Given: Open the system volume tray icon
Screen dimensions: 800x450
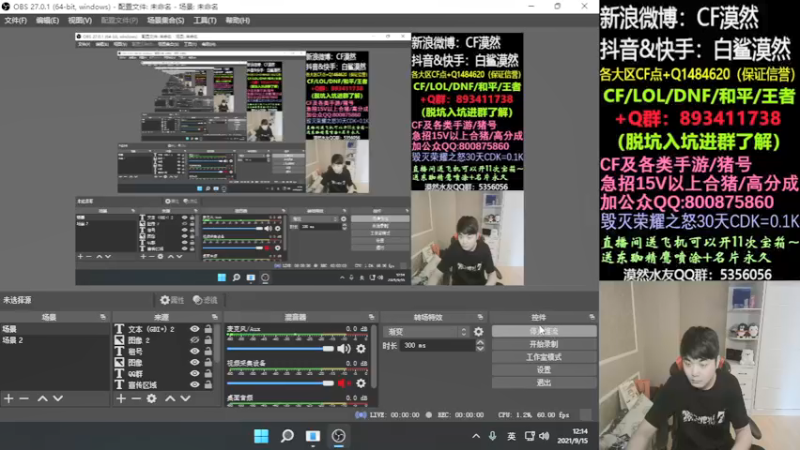Looking at the screenshot, I should coord(544,436).
